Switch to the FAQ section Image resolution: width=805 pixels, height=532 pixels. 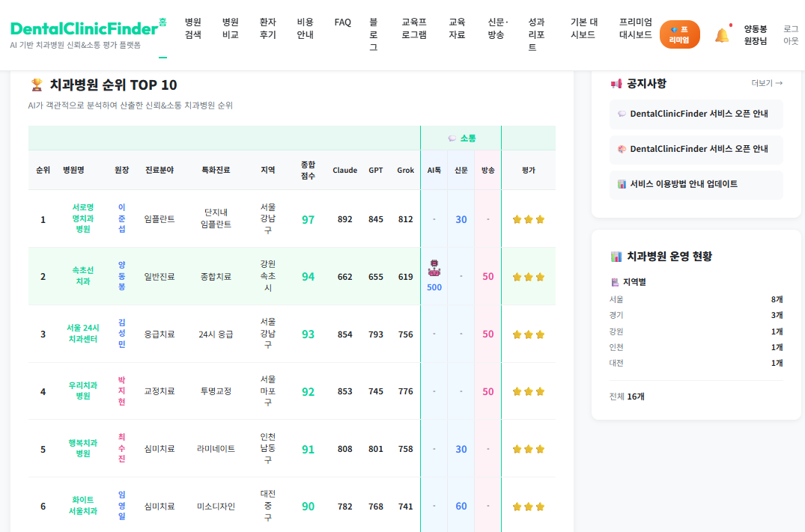tap(342, 22)
